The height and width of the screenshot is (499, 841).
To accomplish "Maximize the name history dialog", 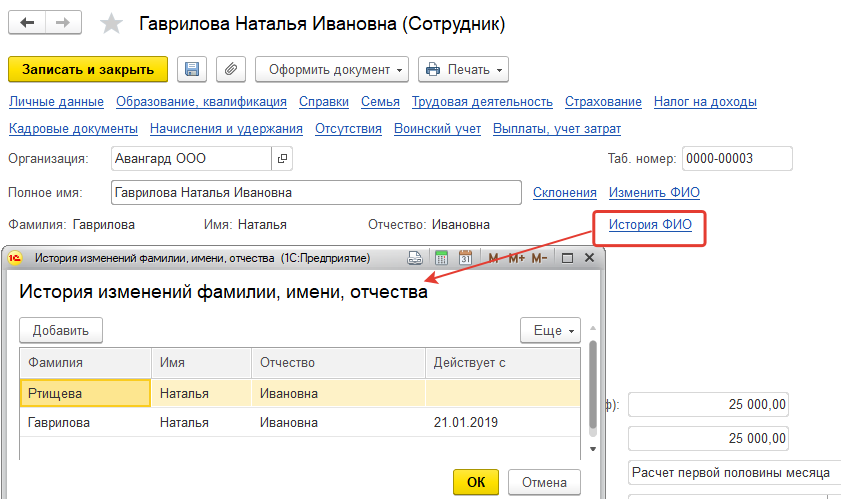I will coord(567,258).
